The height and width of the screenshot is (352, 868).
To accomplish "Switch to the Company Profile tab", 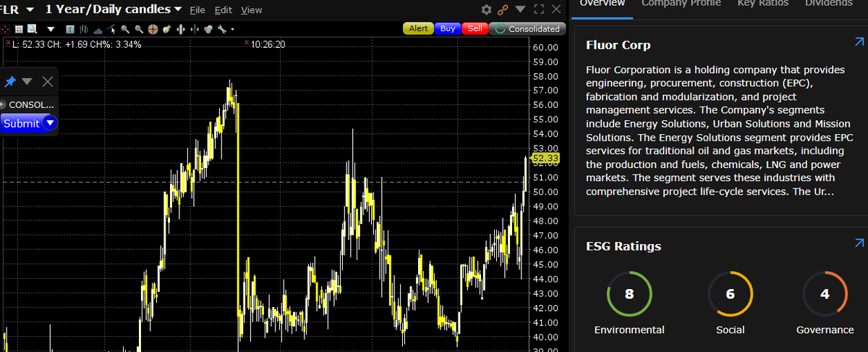I will 681,4.
